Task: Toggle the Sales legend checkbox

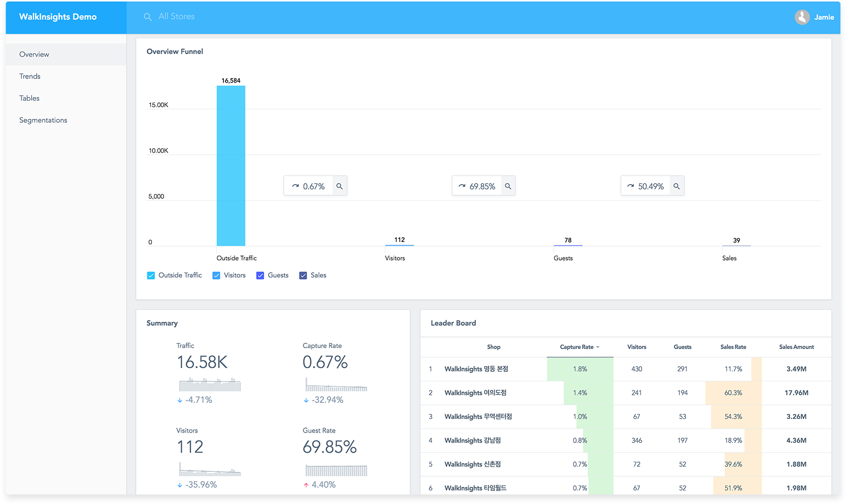Action: [x=303, y=276]
